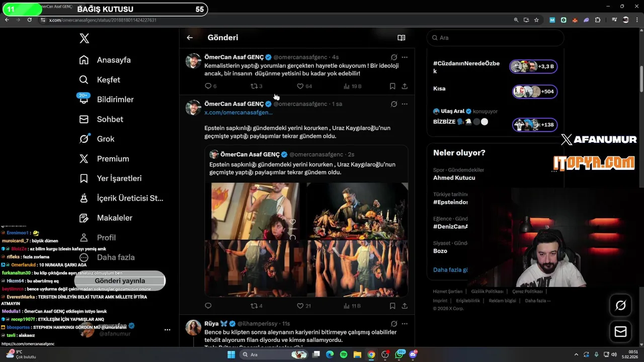Viewport: 644px width, 362px height.
Task: Like the tweet with 21 likes
Action: (304, 306)
